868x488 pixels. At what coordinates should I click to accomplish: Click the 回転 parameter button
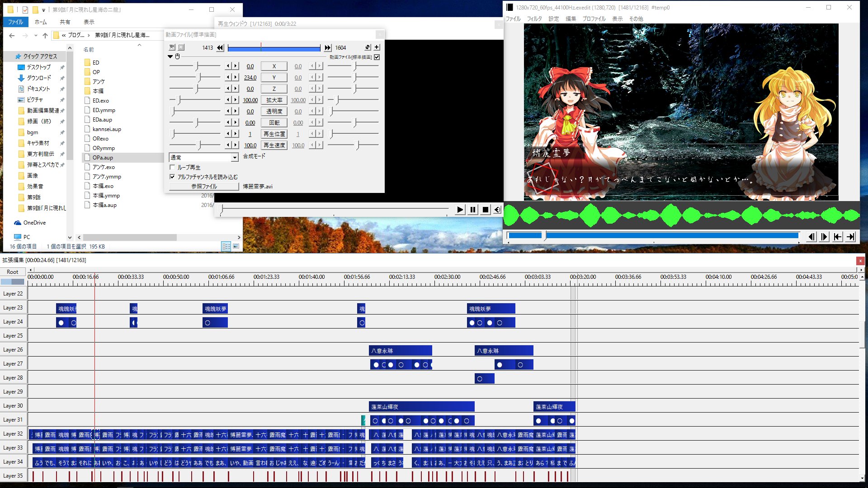coord(274,122)
